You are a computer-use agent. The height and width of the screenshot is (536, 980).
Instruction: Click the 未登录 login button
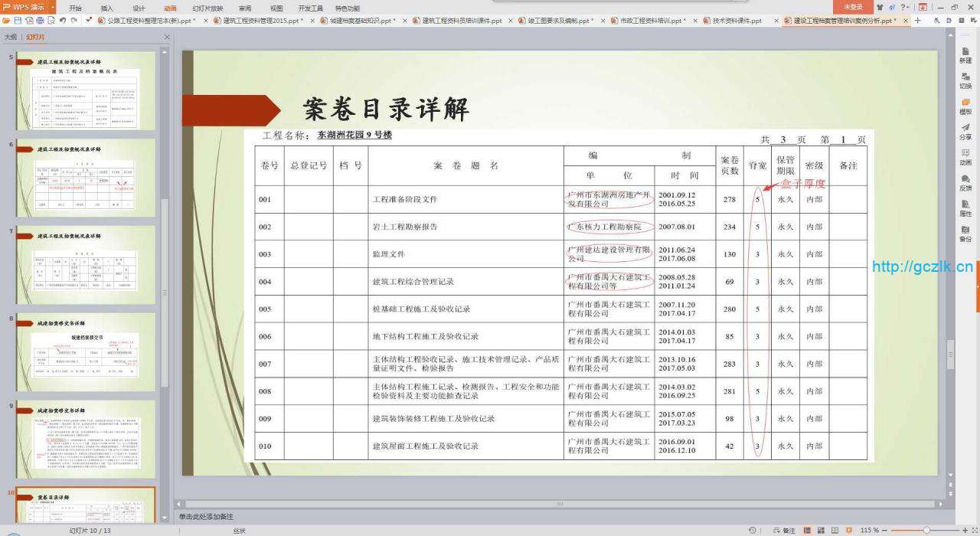tap(853, 7)
